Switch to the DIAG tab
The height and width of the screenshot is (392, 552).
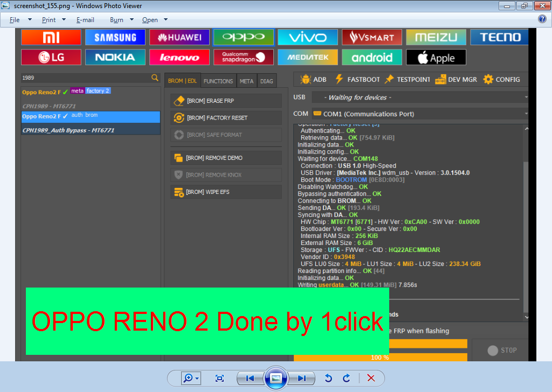266,81
